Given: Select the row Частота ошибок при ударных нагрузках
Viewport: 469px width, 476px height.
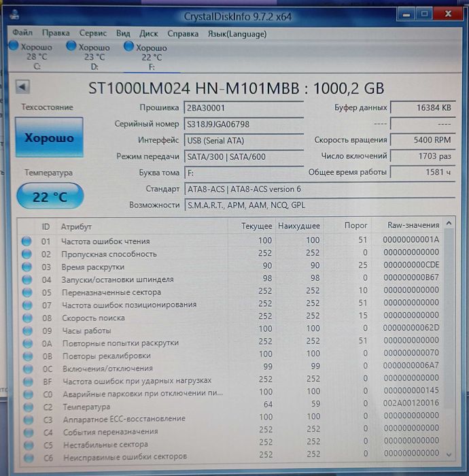Looking at the screenshot, I should (x=232, y=380).
